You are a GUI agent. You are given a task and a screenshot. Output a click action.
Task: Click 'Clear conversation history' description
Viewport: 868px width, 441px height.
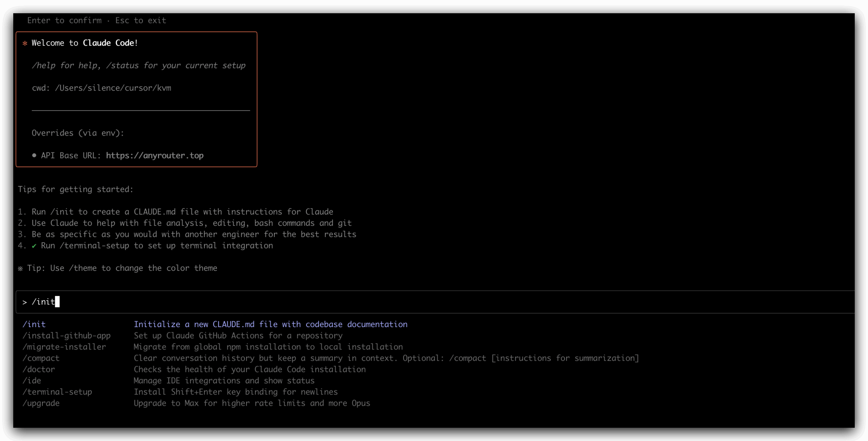coord(386,358)
